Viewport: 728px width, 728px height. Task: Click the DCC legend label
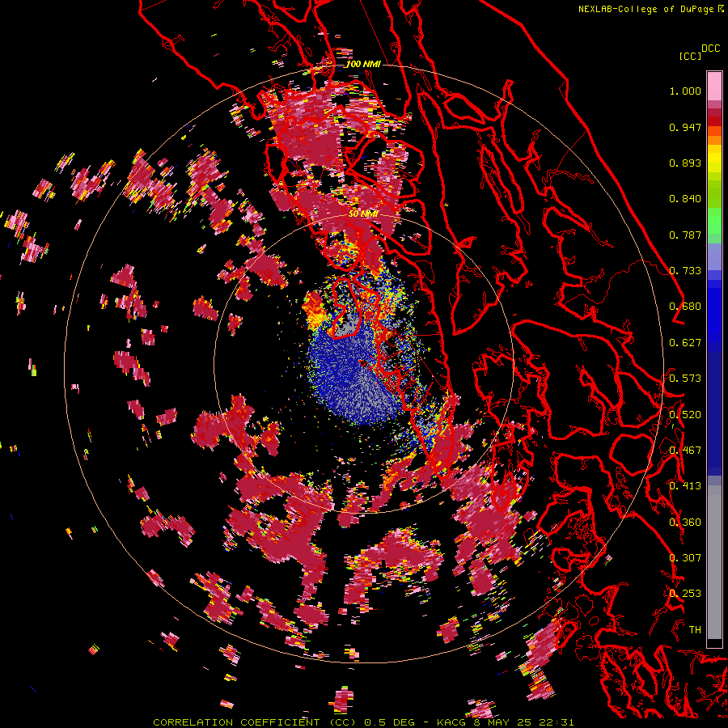[711, 49]
